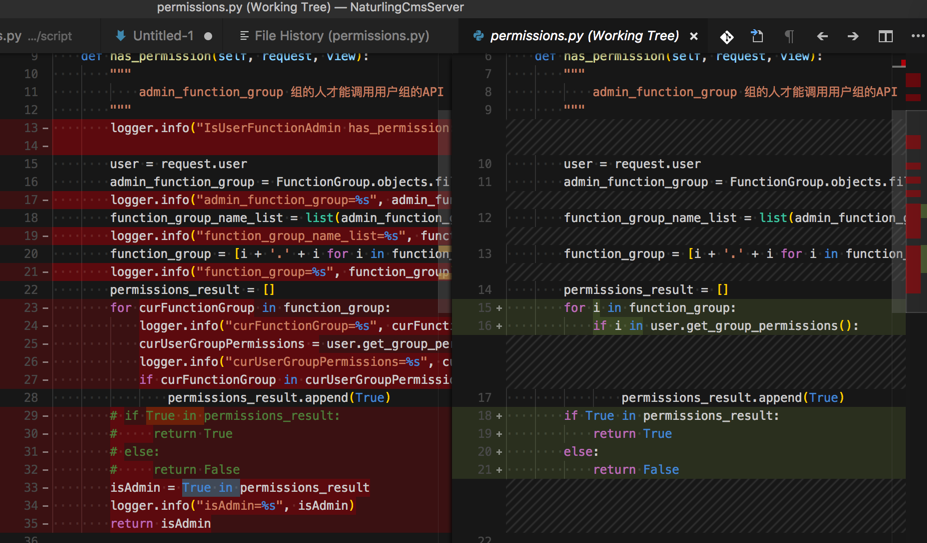Click the open file icon in editor toolbar
This screenshot has width=927, height=543.
(x=757, y=36)
